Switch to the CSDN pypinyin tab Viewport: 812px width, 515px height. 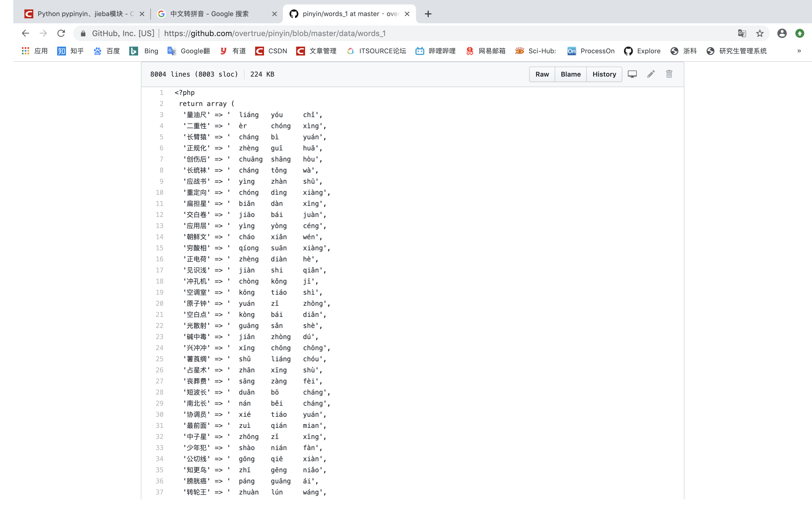81,14
